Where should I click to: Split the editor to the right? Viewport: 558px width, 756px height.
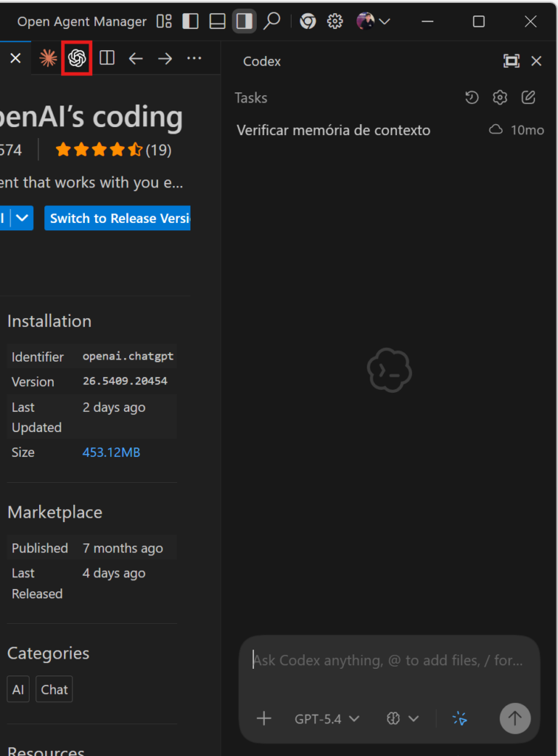click(x=107, y=58)
